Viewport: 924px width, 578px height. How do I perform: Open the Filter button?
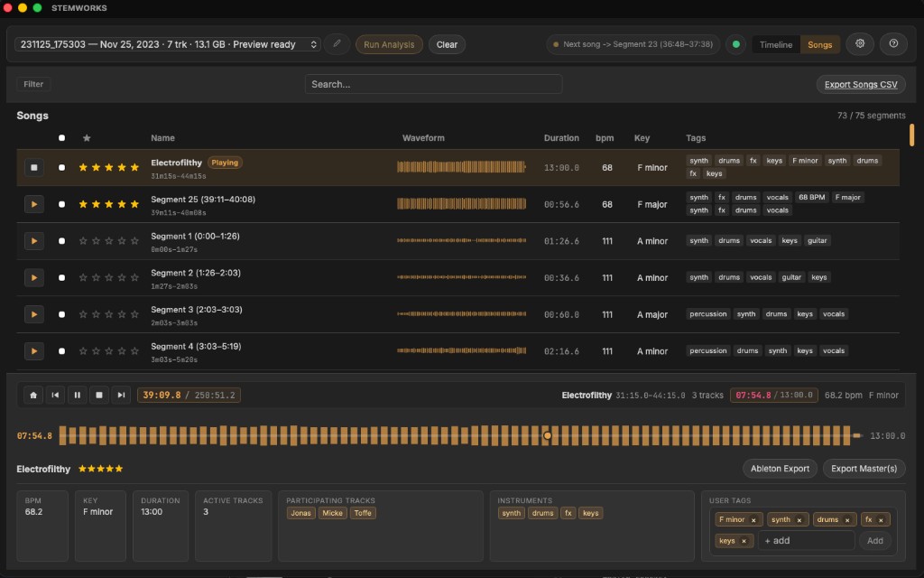click(33, 84)
